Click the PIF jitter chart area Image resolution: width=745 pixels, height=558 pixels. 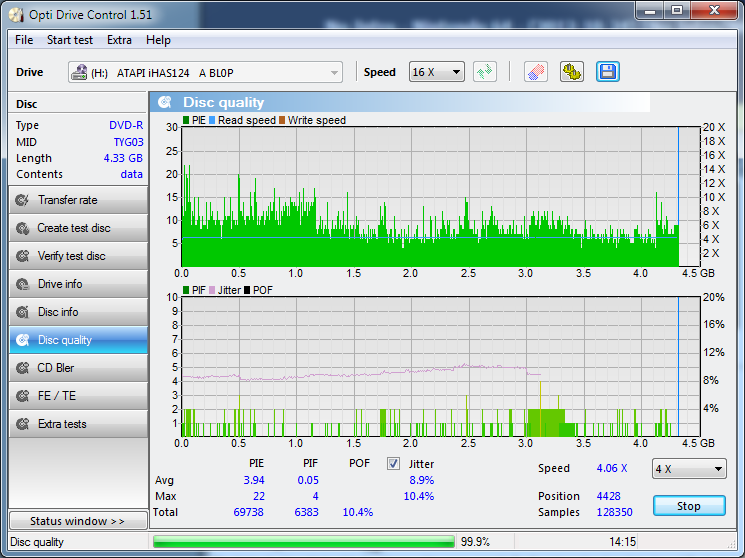coord(440,366)
